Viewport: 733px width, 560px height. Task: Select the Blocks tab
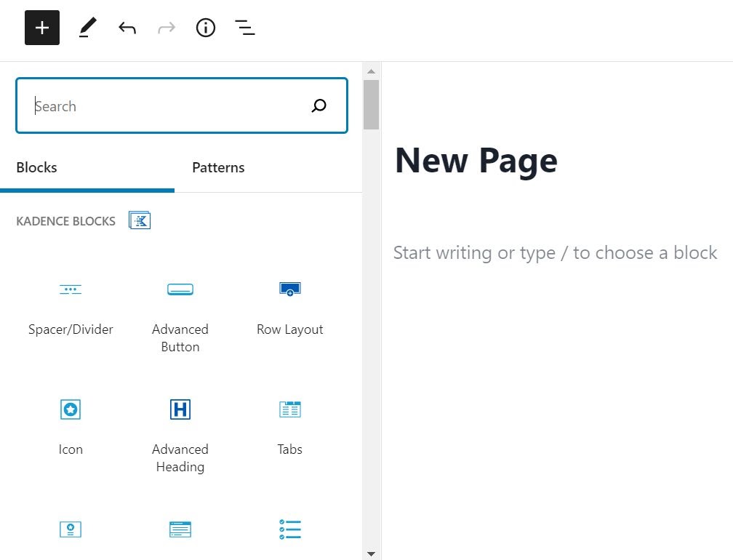(36, 167)
